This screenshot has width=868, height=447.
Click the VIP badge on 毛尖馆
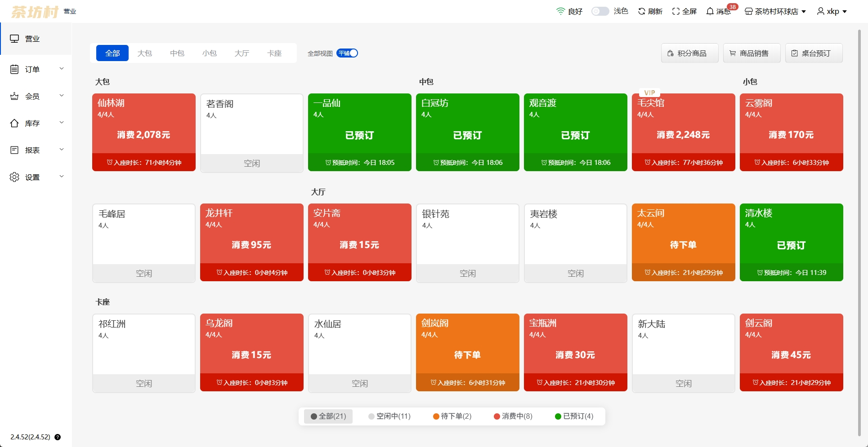pos(650,93)
